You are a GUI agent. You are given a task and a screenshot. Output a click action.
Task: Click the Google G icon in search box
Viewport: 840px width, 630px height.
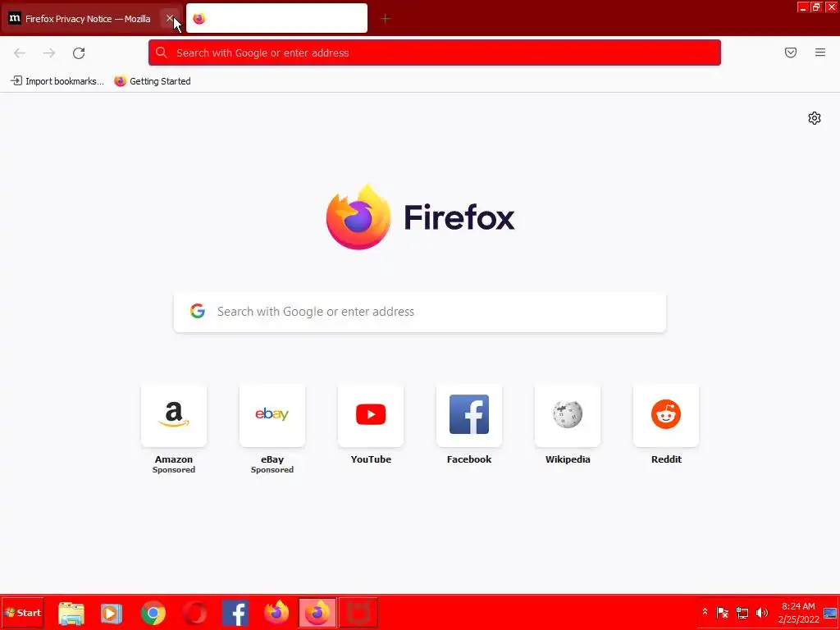pos(198,311)
